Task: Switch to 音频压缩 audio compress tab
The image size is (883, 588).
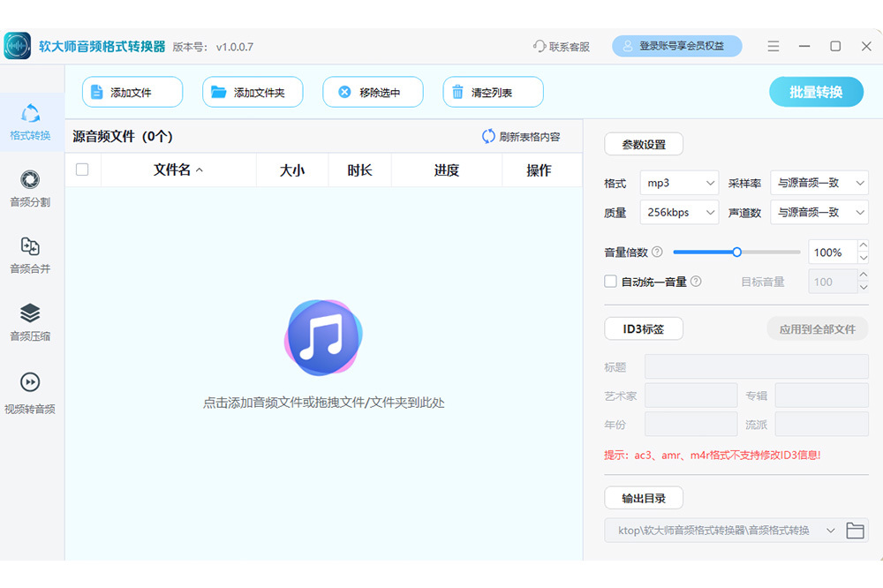Action: coord(30,323)
